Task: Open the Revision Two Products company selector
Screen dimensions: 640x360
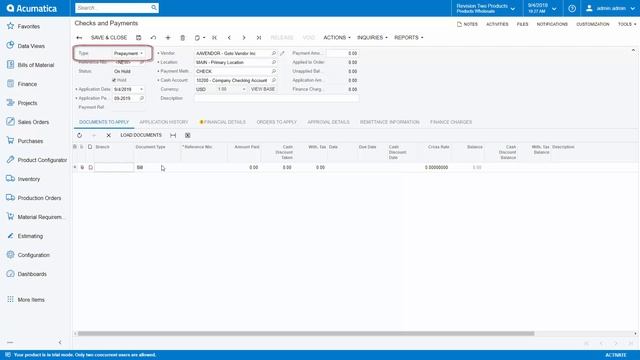Action: [x=485, y=8]
